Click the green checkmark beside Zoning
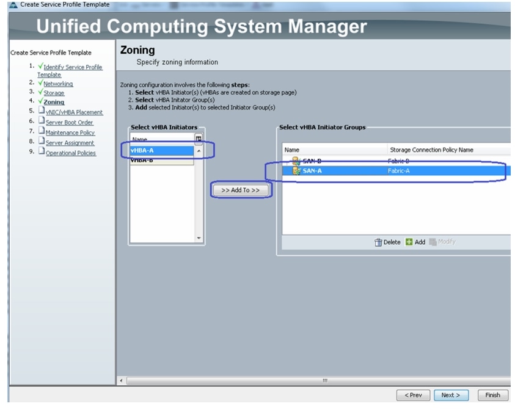 click(x=40, y=101)
